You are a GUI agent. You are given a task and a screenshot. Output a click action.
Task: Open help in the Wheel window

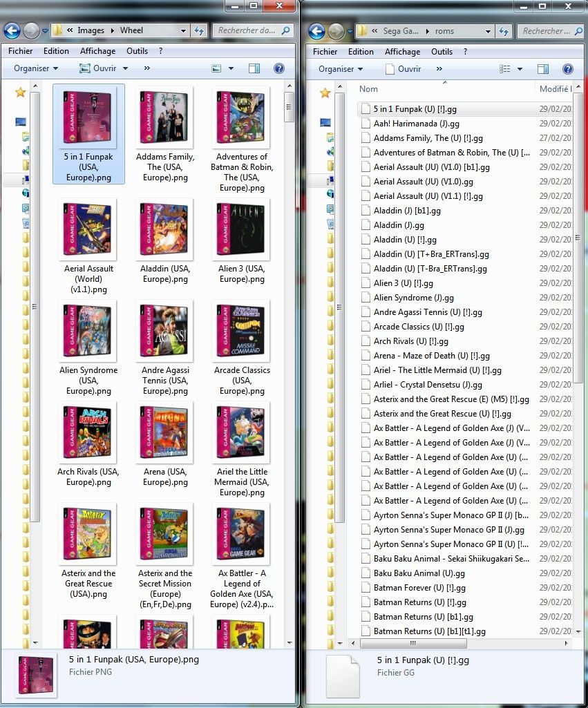[x=279, y=68]
